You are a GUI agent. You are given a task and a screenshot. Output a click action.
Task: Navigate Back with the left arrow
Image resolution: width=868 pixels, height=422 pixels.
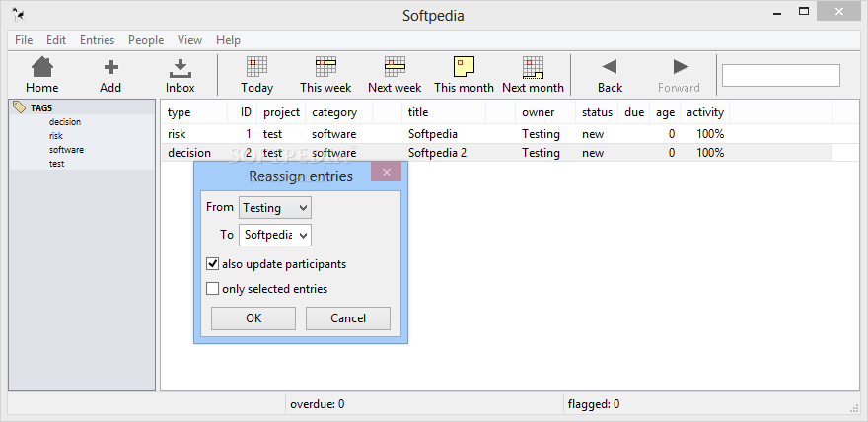tap(610, 75)
